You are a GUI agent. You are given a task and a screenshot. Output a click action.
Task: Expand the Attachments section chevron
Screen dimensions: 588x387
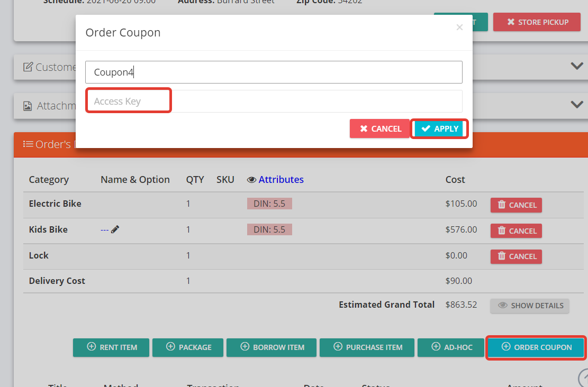(576, 105)
